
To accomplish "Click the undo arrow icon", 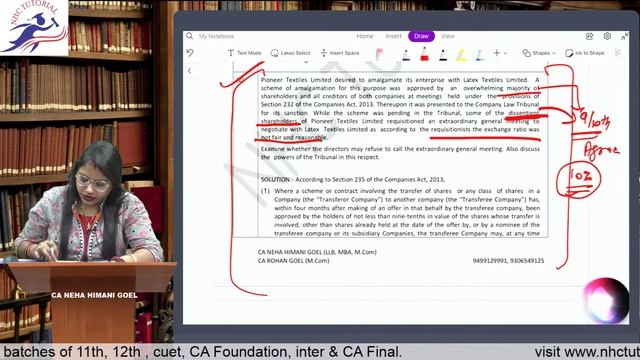I will pos(190,53).
